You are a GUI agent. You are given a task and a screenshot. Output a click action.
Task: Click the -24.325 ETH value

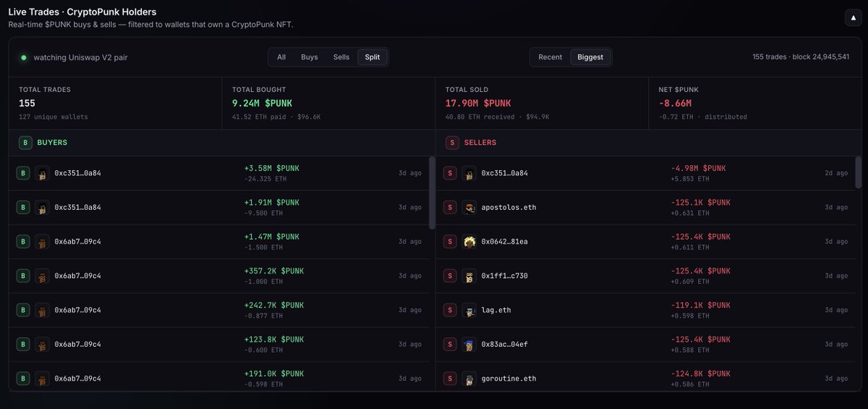tap(265, 179)
